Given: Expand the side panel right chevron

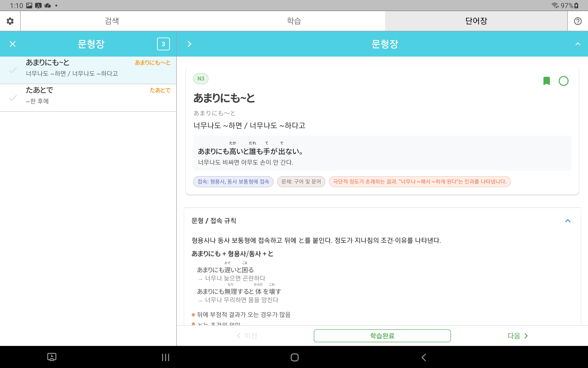Looking at the screenshot, I should (x=189, y=44).
